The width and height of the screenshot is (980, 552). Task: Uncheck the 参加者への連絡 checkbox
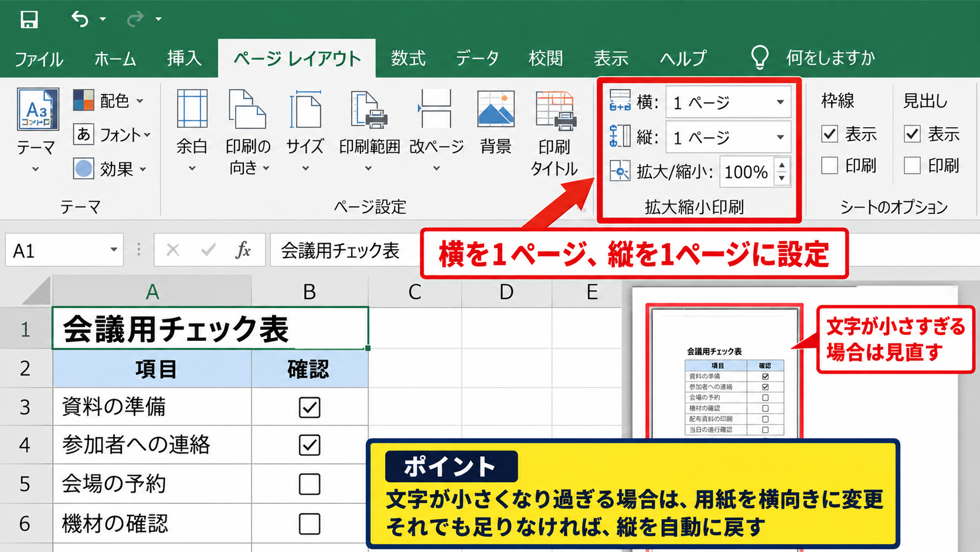(x=309, y=445)
